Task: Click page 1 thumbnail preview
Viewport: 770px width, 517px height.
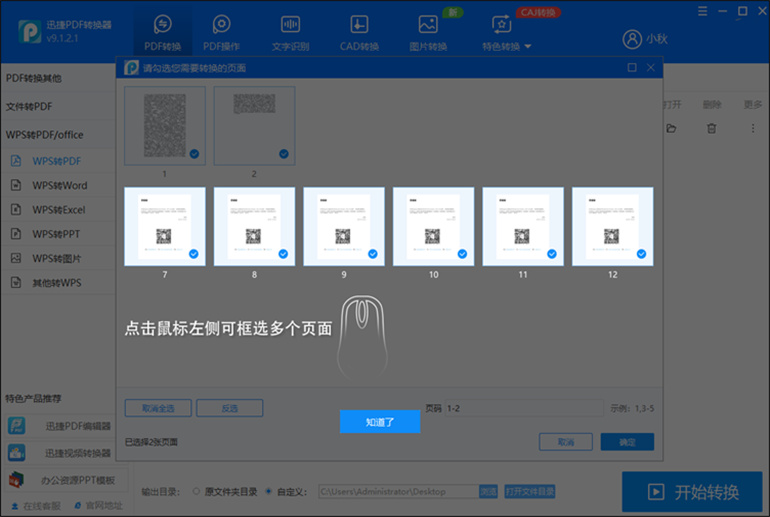Action: click(x=165, y=126)
